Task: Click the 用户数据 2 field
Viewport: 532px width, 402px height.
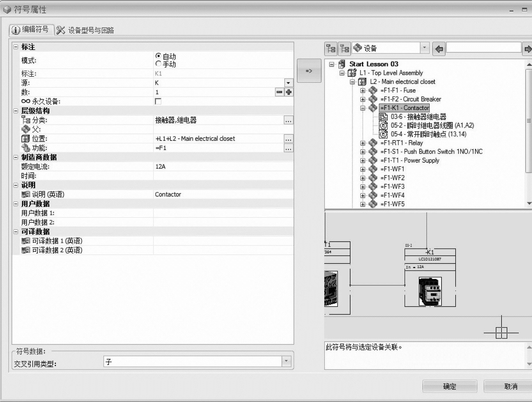Action: coord(223,222)
